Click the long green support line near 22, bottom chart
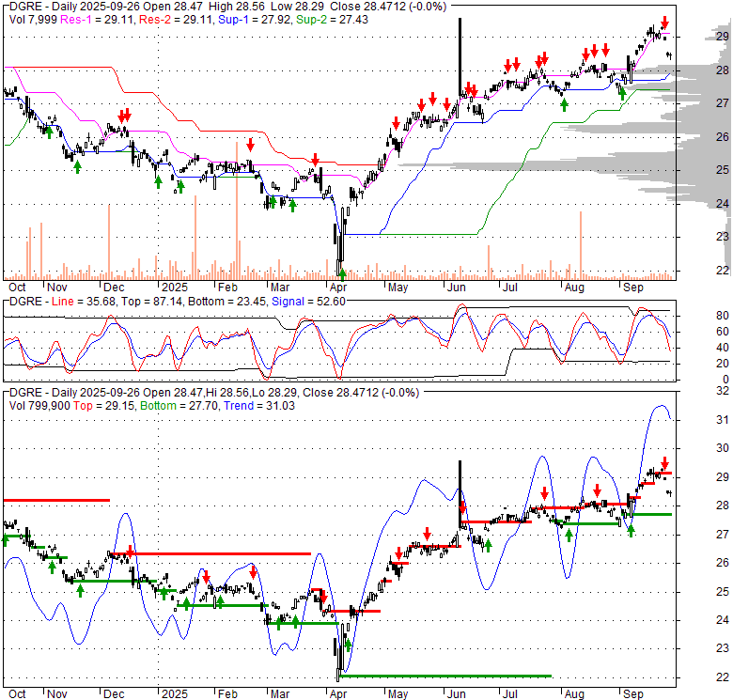Screen dimensions: 733x700 (x=445, y=677)
